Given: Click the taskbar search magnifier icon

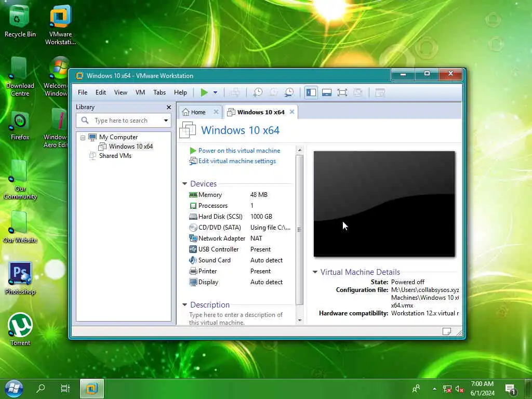Looking at the screenshot, I should tap(41, 389).
